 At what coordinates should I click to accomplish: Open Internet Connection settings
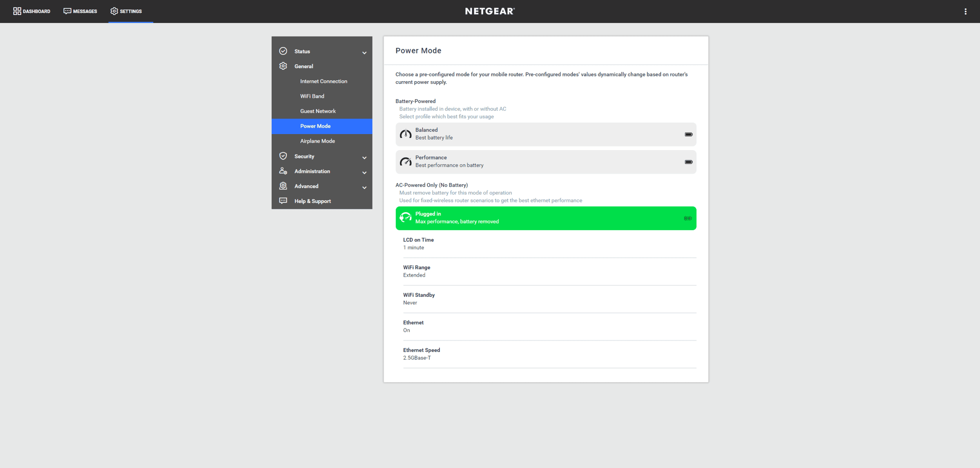[323, 81]
